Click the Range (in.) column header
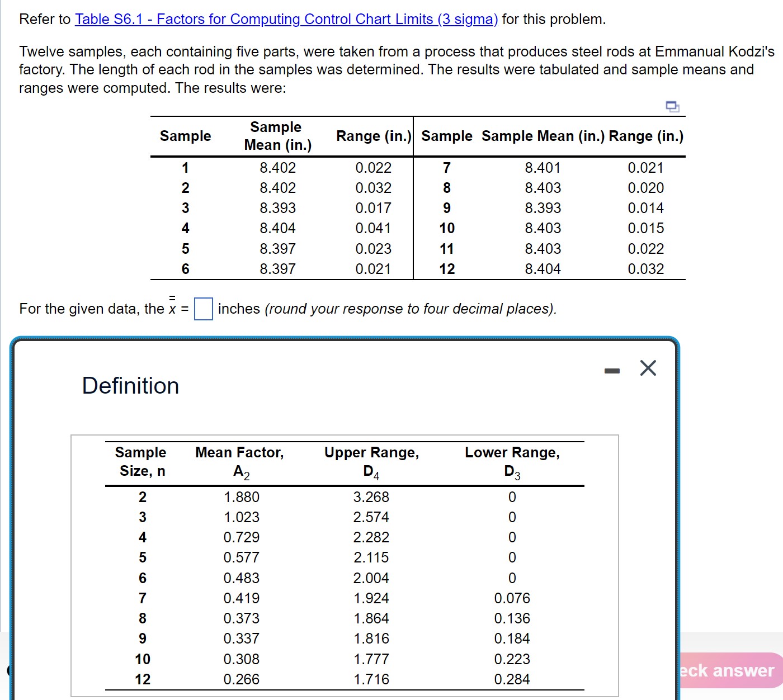The image size is (783, 700). tap(372, 136)
